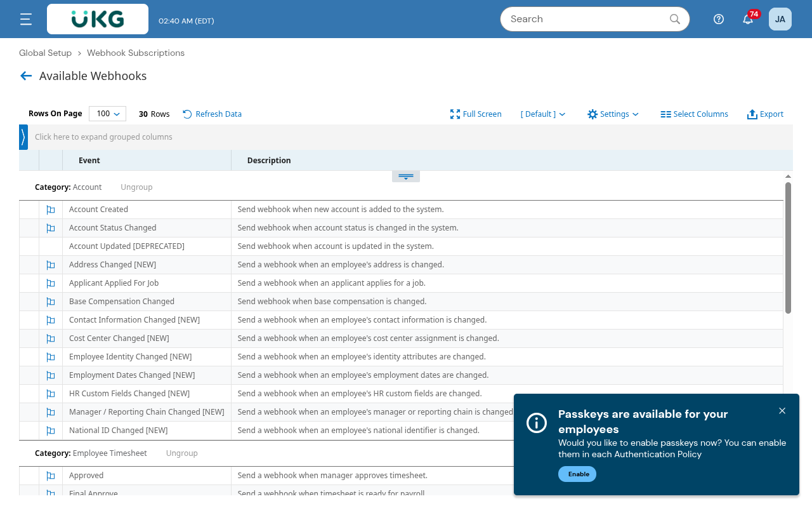Click the UKG logo
The width and height of the screenshot is (812, 508).
(98, 19)
